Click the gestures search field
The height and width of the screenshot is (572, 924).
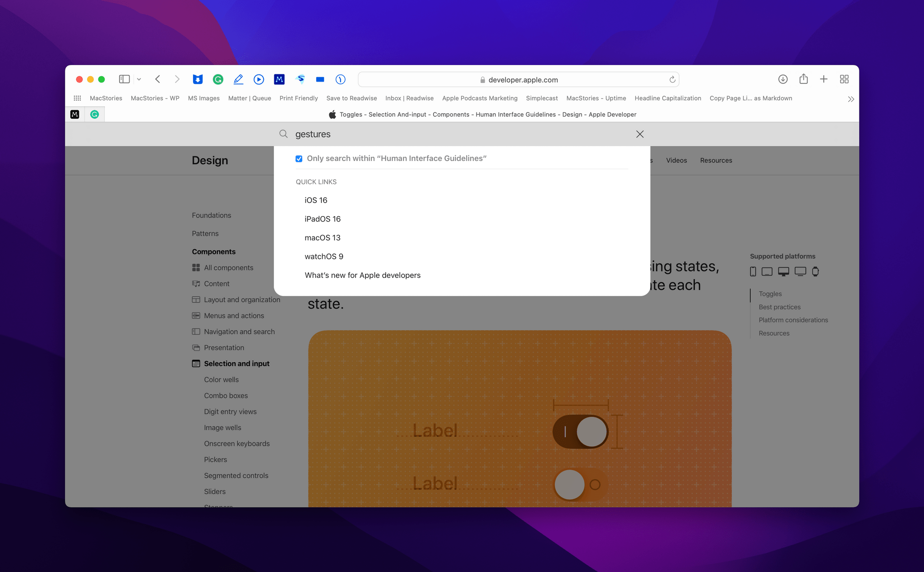click(460, 134)
